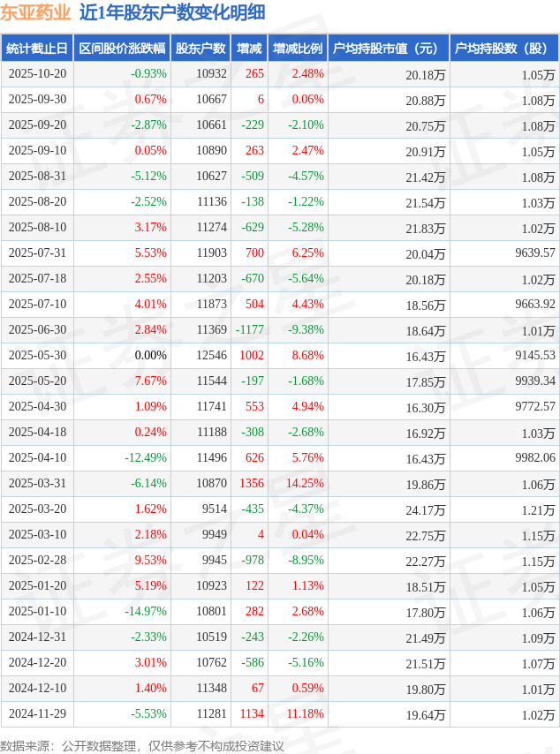The width and height of the screenshot is (560, 754).
Task: Click the 2024-11-29 date cell
Action: [37, 714]
